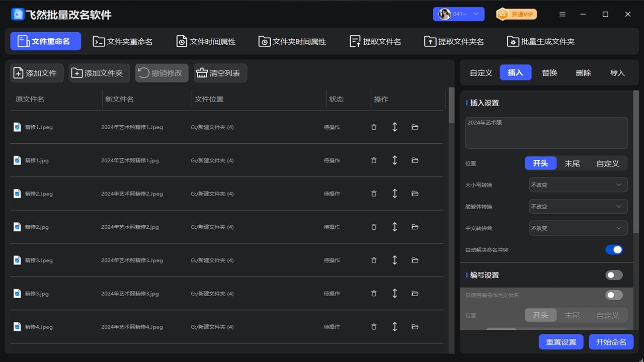The height and width of the screenshot is (362, 644).
Task: Enable the 编号设置 toggle switch
Action: pos(614,275)
